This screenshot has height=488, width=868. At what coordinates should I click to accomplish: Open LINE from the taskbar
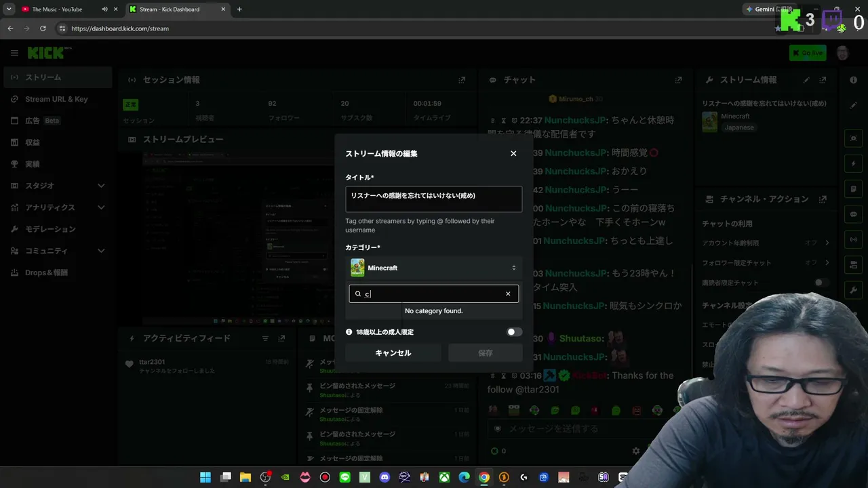point(345,477)
